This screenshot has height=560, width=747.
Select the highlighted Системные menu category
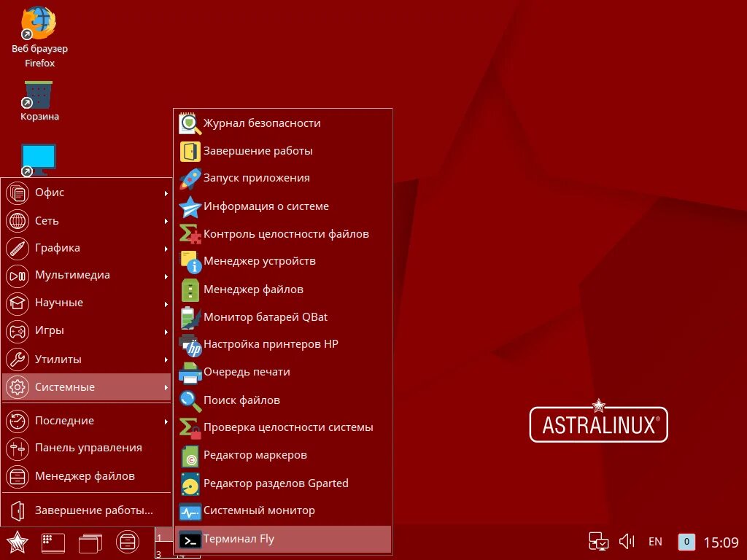click(86, 387)
